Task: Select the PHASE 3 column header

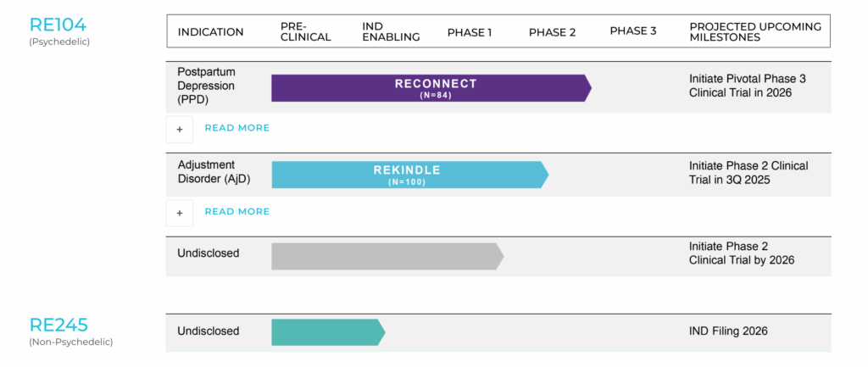Action: point(632,31)
